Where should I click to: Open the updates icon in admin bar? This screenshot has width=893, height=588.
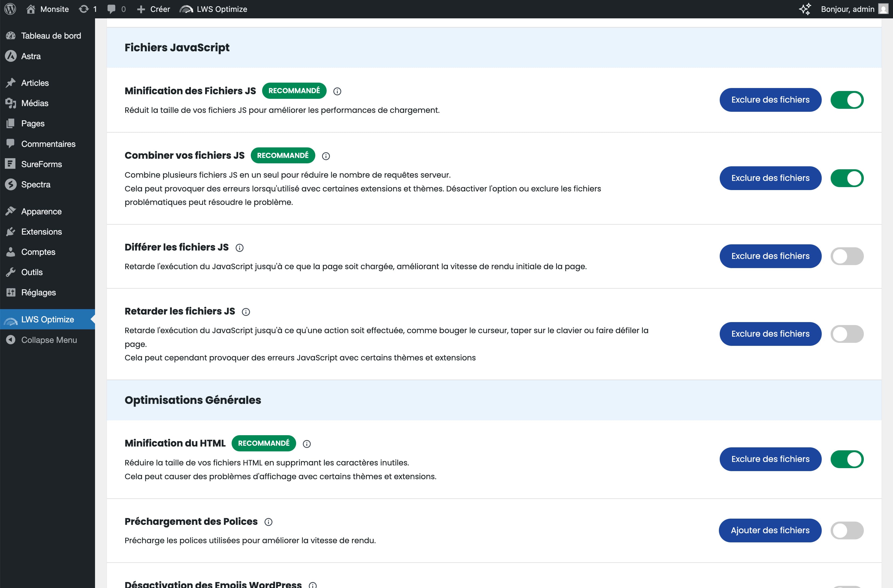(84, 9)
